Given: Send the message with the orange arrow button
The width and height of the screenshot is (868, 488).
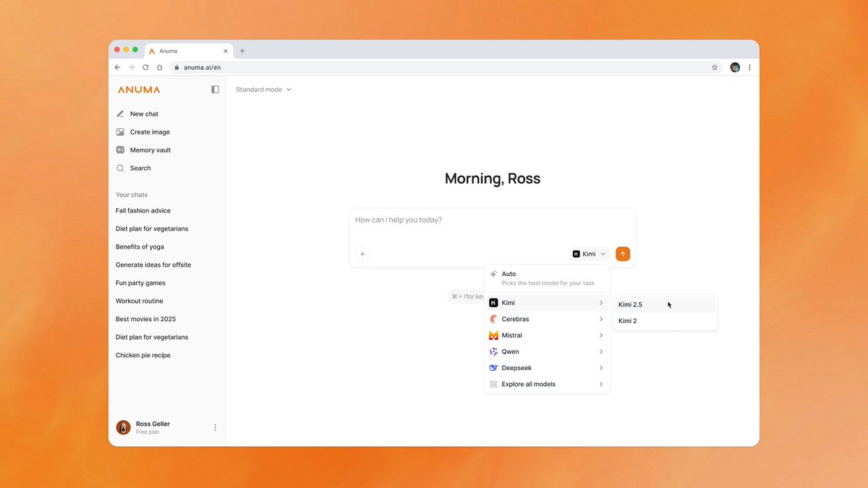Looking at the screenshot, I should (x=623, y=254).
